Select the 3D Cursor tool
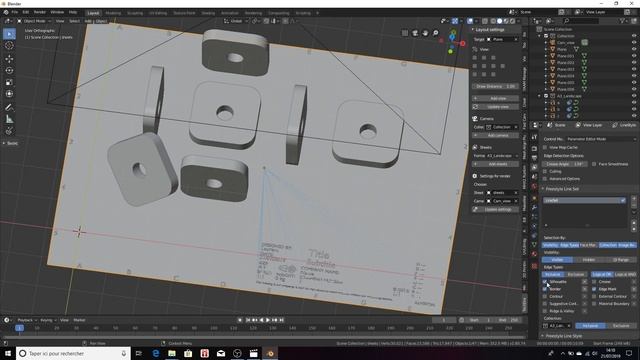The image size is (640, 360). tap(9, 46)
